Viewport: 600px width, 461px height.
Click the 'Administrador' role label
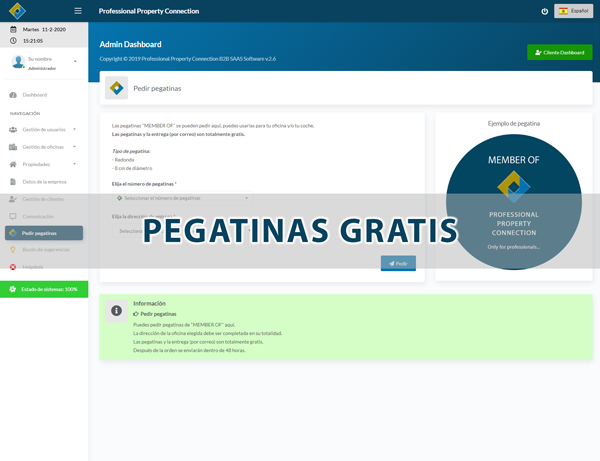pos(42,68)
